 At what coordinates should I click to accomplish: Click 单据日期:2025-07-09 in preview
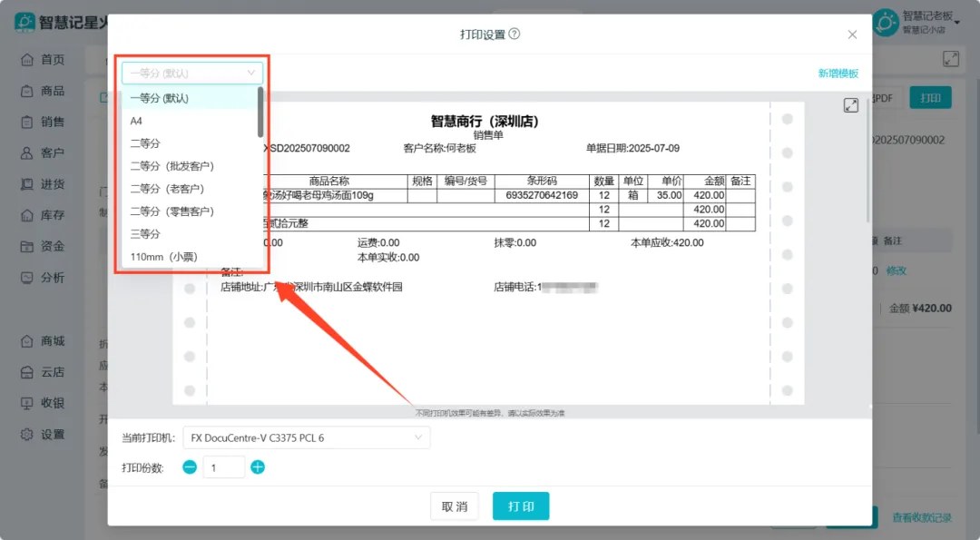(632, 148)
